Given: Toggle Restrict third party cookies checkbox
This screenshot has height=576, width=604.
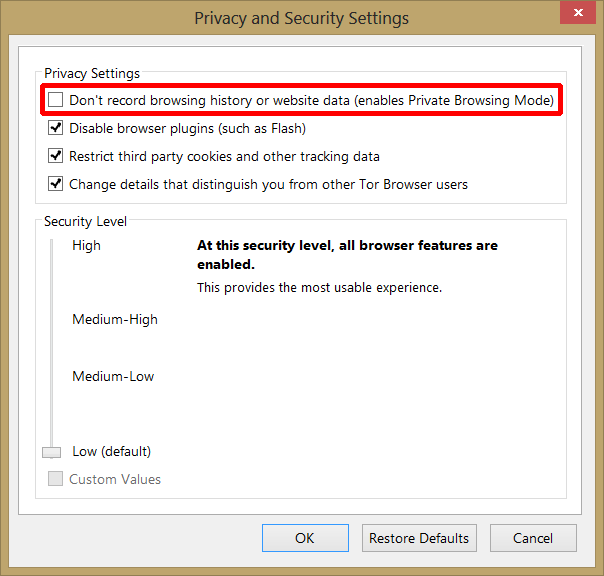Looking at the screenshot, I should click(56, 156).
